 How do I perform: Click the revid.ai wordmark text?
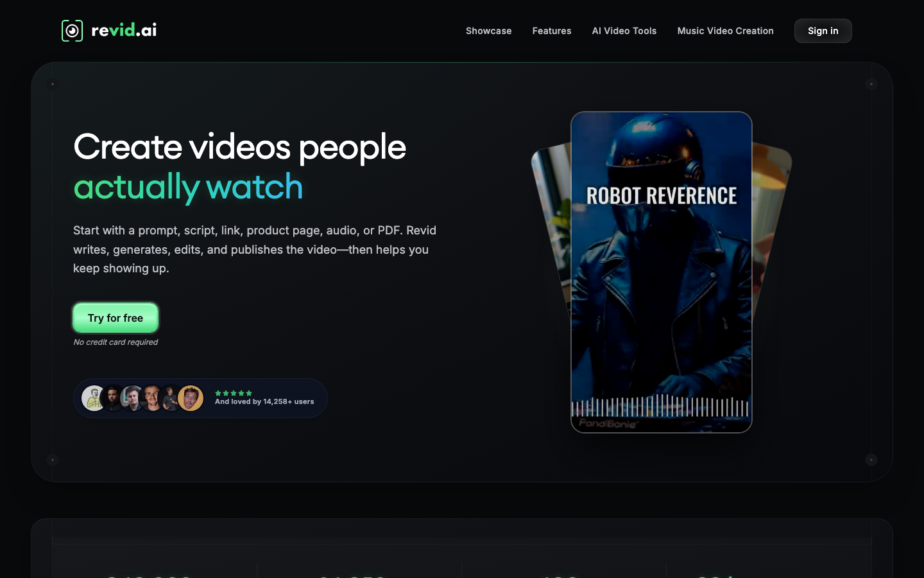(124, 30)
